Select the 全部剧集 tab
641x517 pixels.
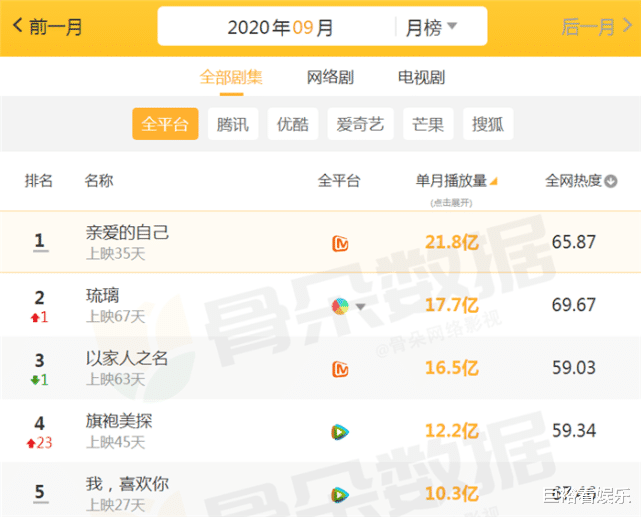[231, 77]
